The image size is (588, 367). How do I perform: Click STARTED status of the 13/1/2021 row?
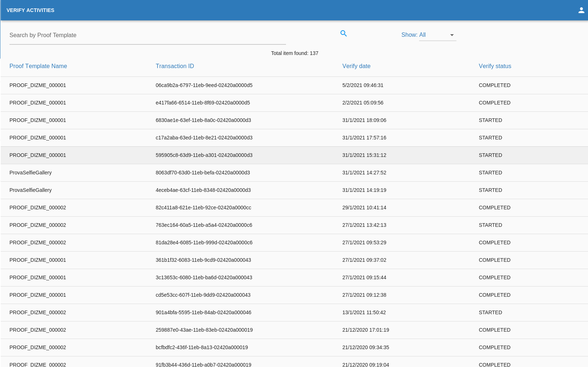point(490,312)
